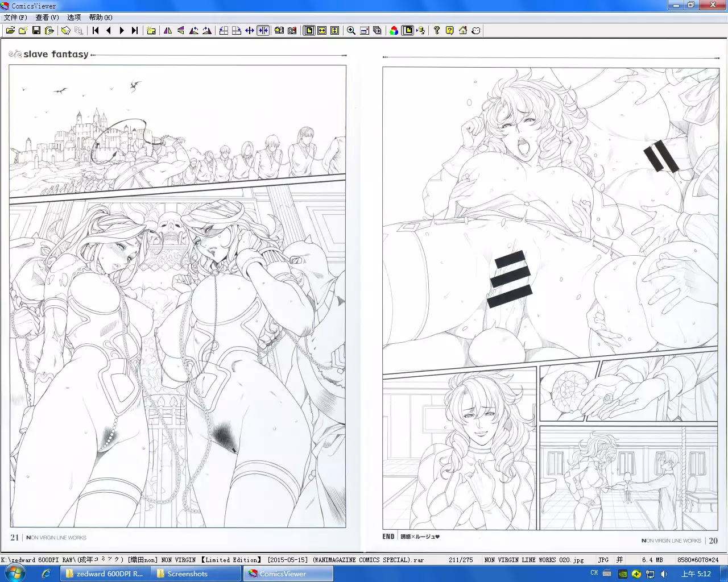Click the save floppy disk icon
The width and height of the screenshot is (728, 582).
click(36, 31)
